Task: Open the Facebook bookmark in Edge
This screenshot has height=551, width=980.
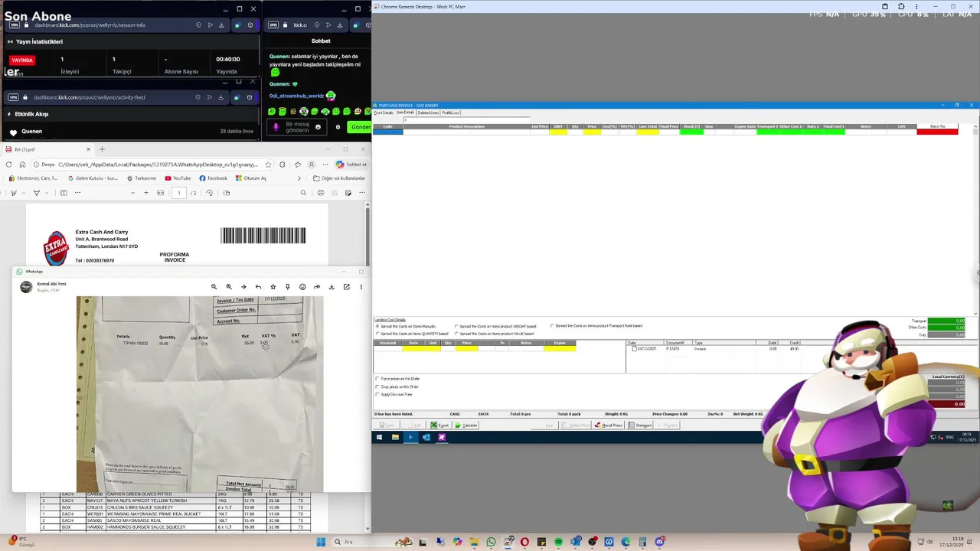Action: coord(213,178)
